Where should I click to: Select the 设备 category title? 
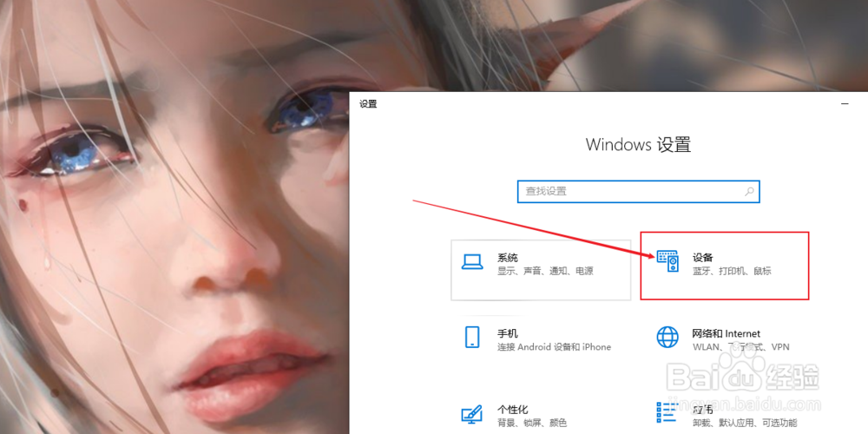click(x=703, y=258)
